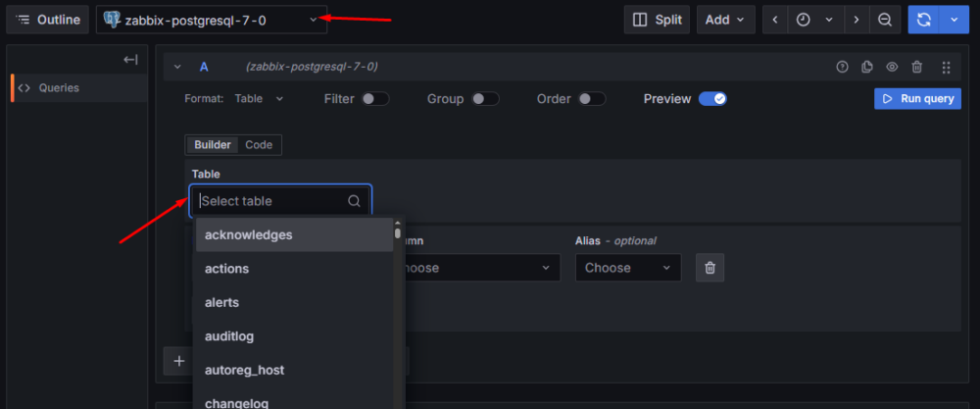The width and height of the screenshot is (980, 409).
Task: Disable the Preview toggle
Action: pos(712,99)
